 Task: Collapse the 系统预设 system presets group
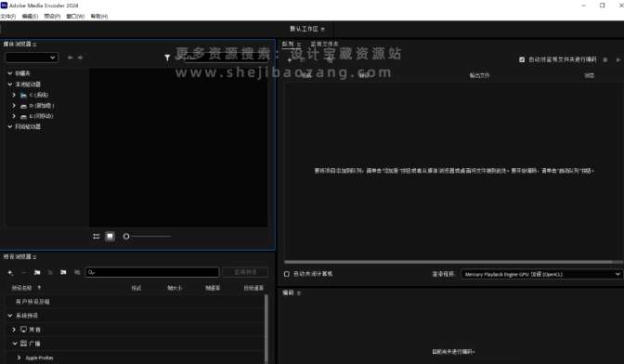(x=10, y=316)
